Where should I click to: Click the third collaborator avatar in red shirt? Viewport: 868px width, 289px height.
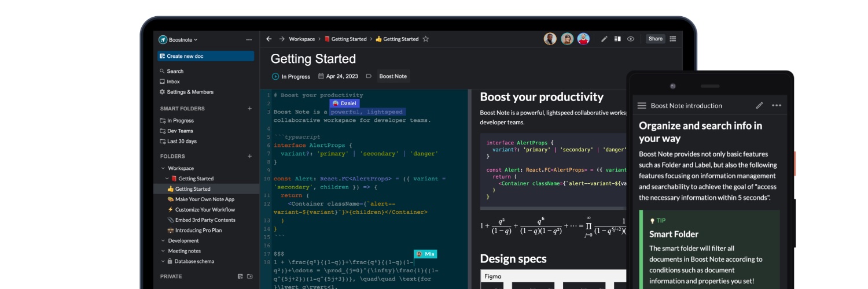pyautogui.click(x=583, y=39)
